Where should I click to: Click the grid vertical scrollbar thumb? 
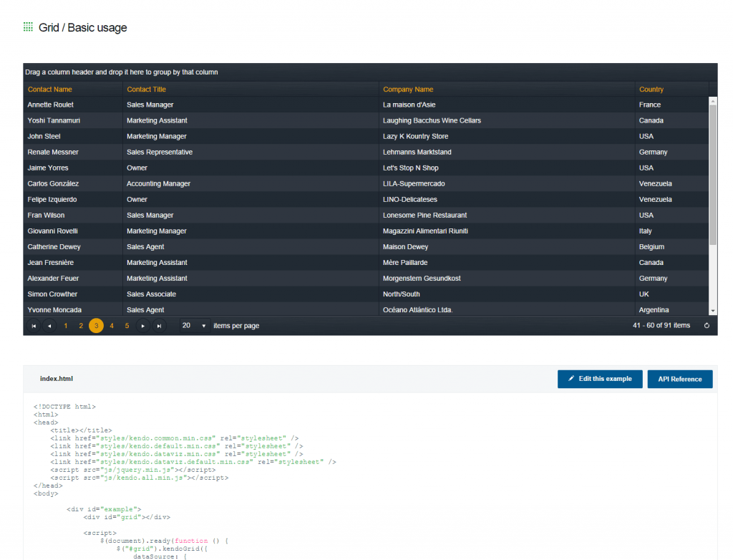point(713,175)
